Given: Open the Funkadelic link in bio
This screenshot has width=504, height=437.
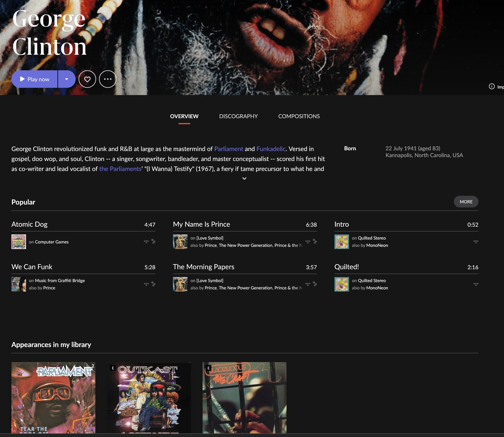Looking at the screenshot, I should pyautogui.click(x=271, y=149).
